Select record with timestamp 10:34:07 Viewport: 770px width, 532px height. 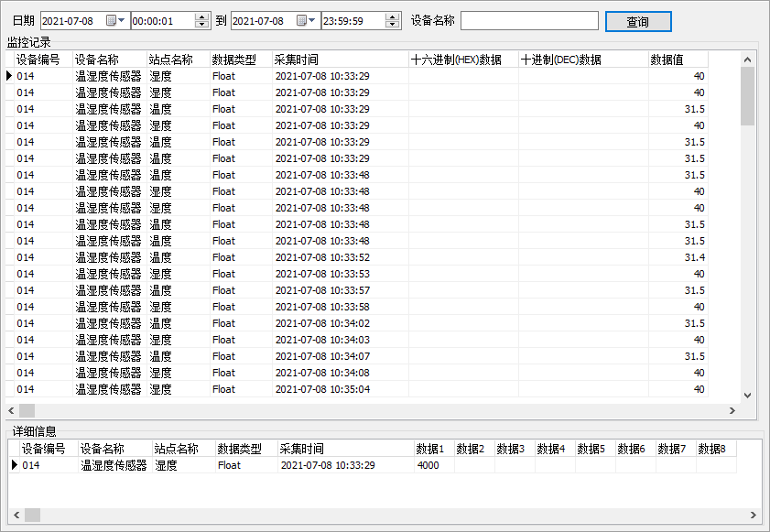(x=356, y=356)
